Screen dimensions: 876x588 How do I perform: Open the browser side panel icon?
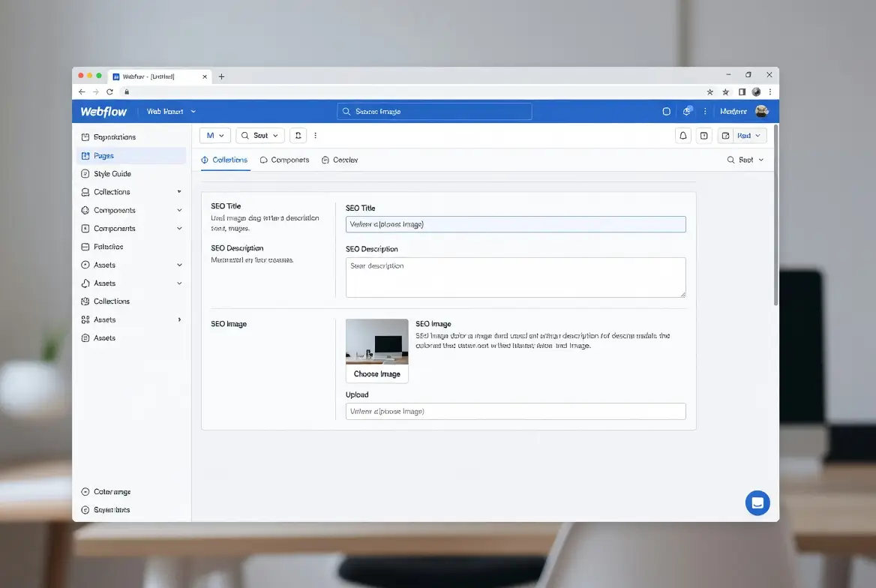pos(742,91)
